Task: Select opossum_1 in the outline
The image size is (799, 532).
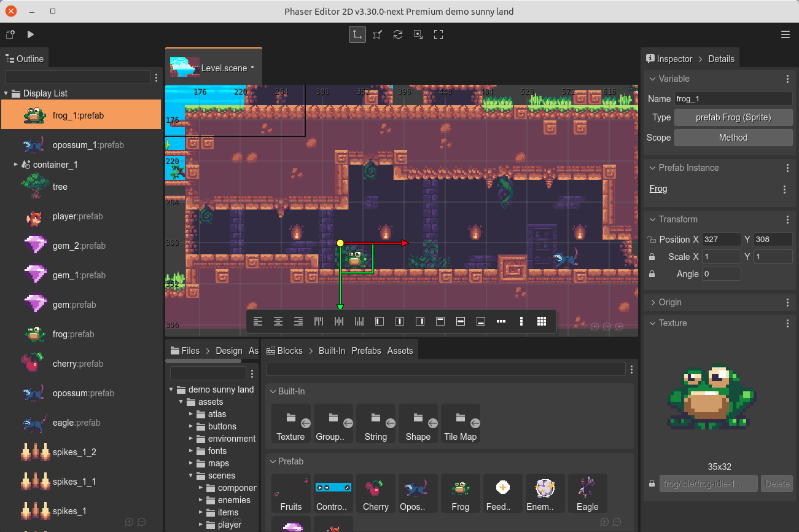Action: pyautogui.click(x=81, y=145)
